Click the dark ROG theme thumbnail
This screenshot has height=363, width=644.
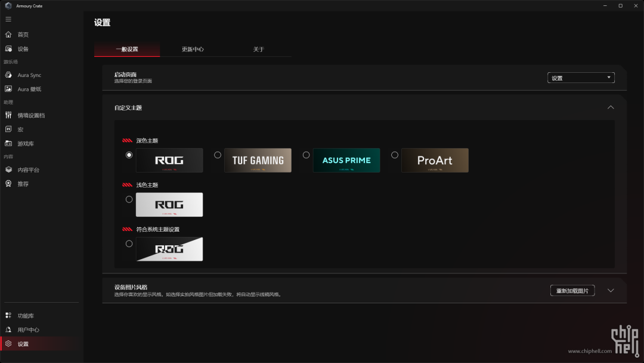169,161
